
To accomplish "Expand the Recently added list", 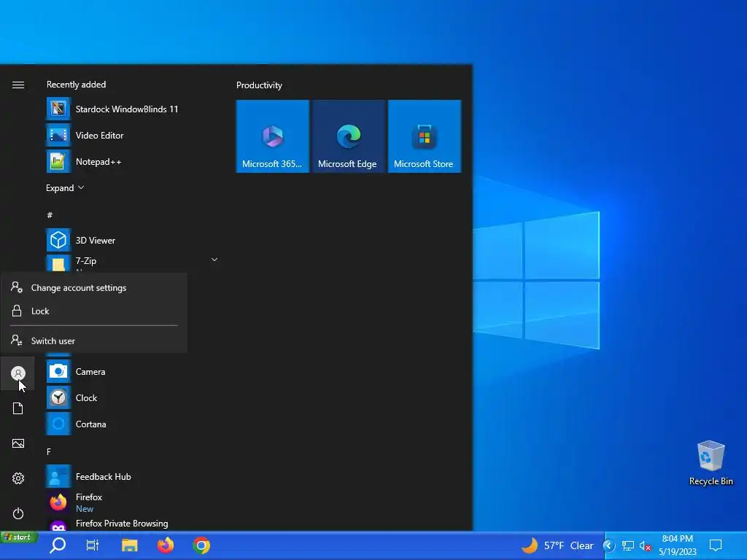I will coord(65,187).
